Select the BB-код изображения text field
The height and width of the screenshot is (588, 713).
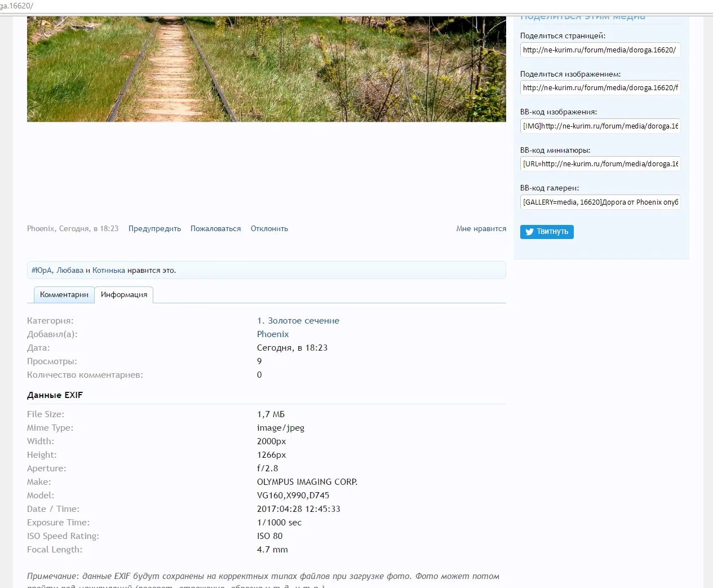(600, 126)
